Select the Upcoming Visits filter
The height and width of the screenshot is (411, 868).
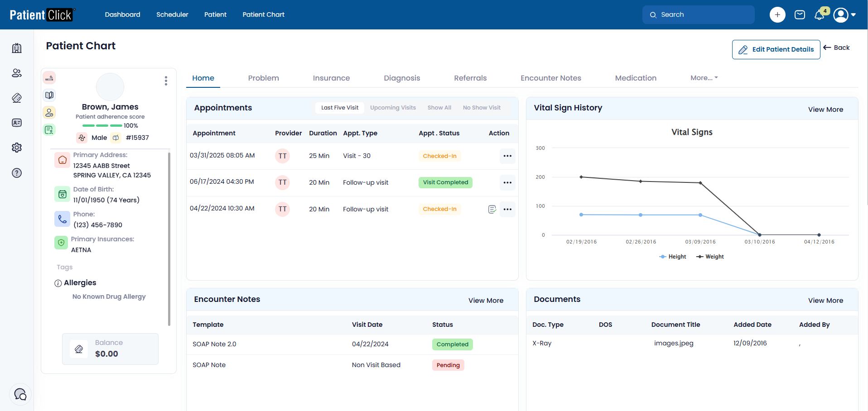(393, 108)
